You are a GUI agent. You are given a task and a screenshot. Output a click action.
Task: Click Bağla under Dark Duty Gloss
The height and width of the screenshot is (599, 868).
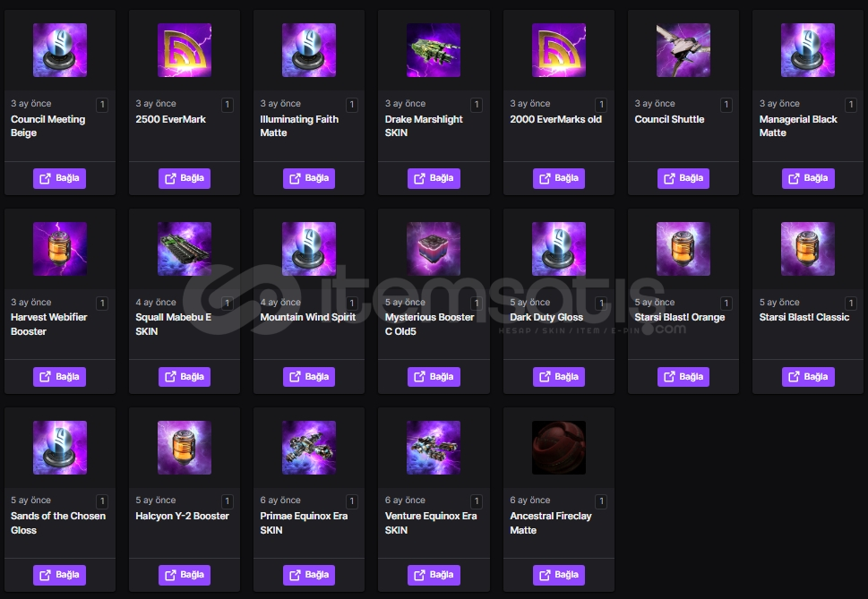pyautogui.click(x=559, y=377)
